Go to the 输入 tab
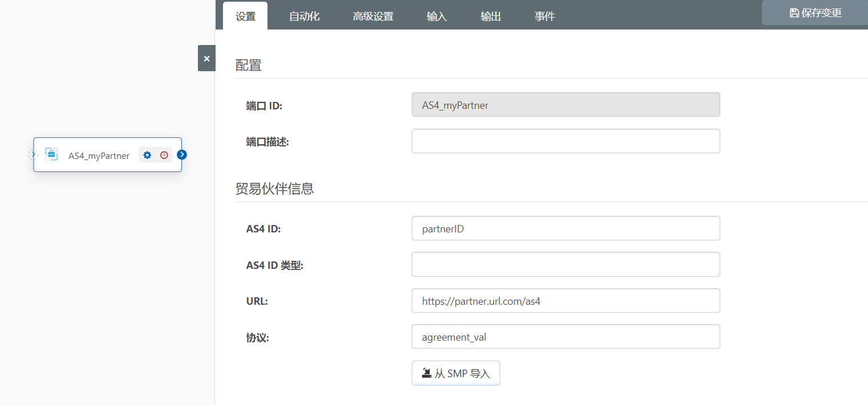 point(436,17)
